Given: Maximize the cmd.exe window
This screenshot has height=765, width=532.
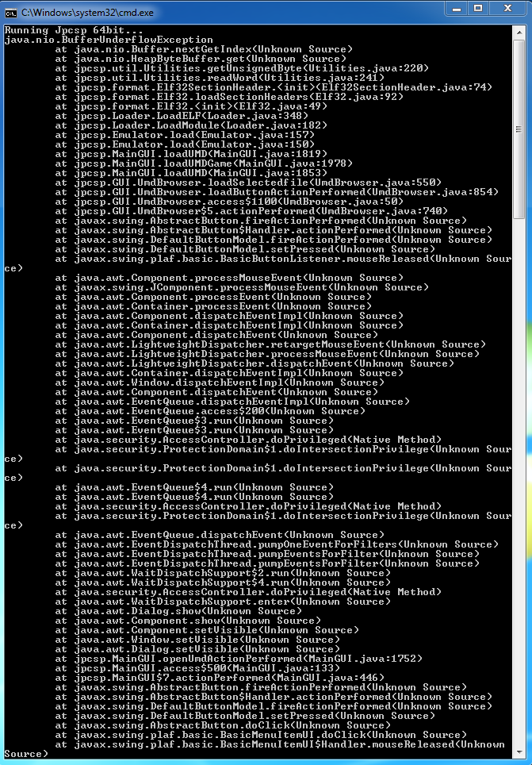Looking at the screenshot, I should pos(478,8).
